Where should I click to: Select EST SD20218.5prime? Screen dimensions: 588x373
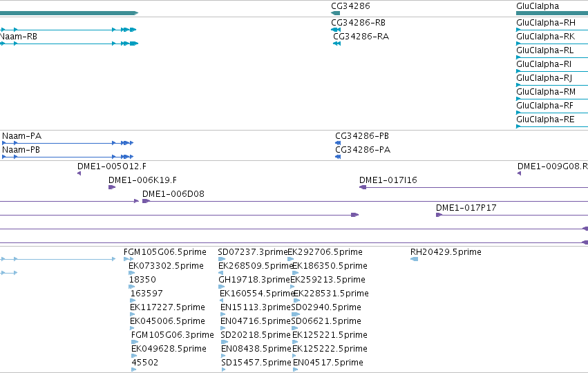coord(256,335)
